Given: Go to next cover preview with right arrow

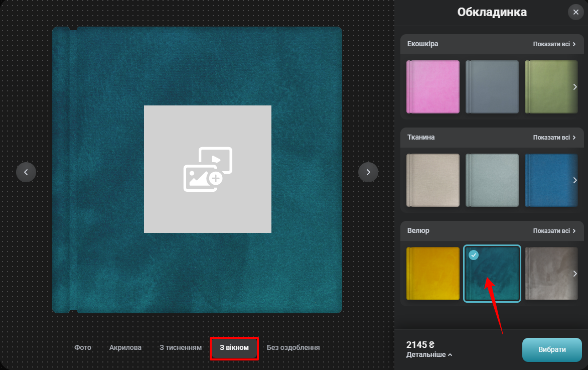Looking at the screenshot, I should [x=368, y=172].
